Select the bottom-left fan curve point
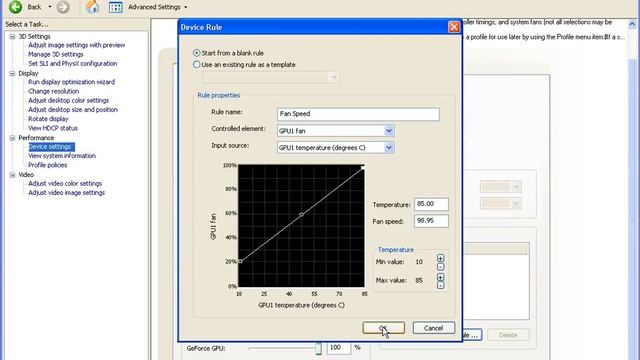This screenshot has height=360, width=640. [x=240, y=261]
